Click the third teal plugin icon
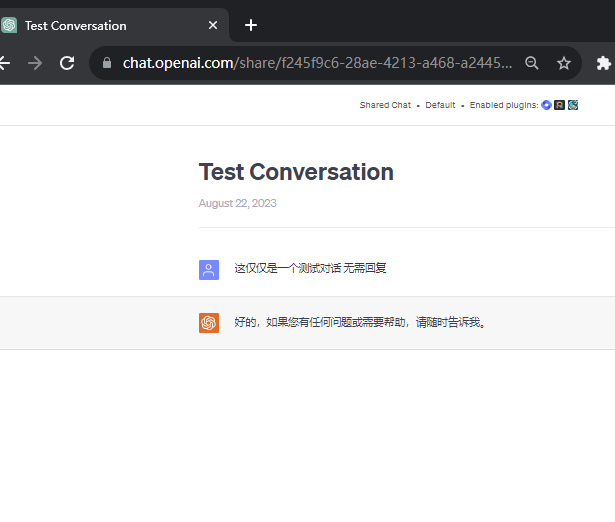The image size is (615, 522). tap(573, 105)
